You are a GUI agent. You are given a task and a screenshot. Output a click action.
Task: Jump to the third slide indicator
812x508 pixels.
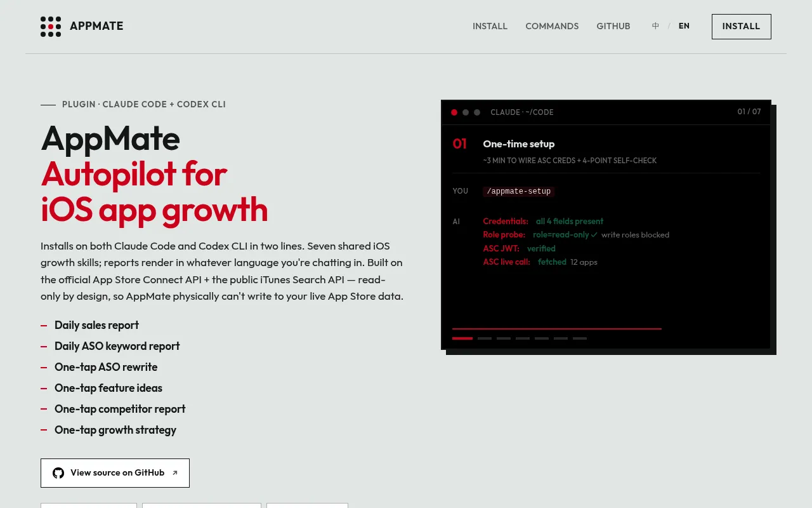point(504,338)
